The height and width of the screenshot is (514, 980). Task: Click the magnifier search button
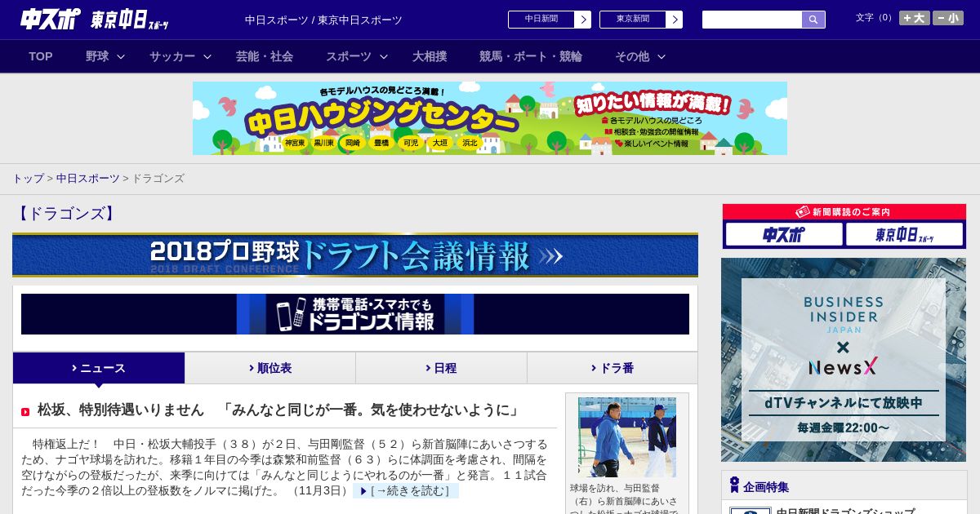click(x=813, y=20)
